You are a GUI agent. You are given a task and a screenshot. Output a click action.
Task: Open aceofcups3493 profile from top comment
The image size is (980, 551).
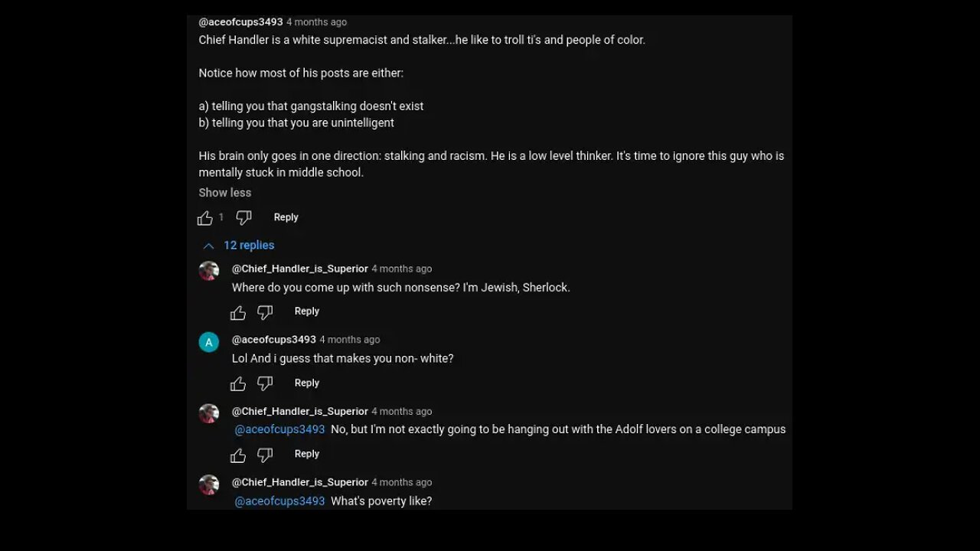pos(240,22)
